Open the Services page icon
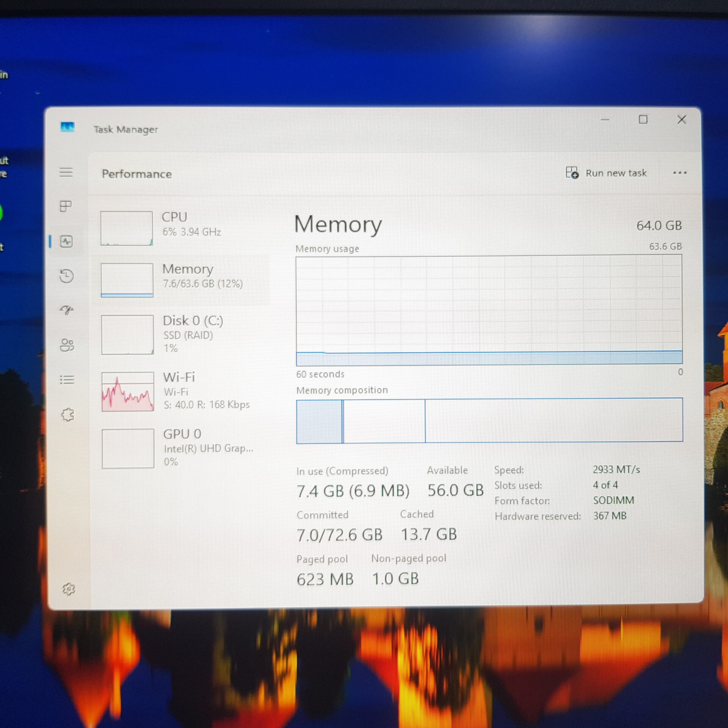This screenshot has height=728, width=728. (68, 414)
